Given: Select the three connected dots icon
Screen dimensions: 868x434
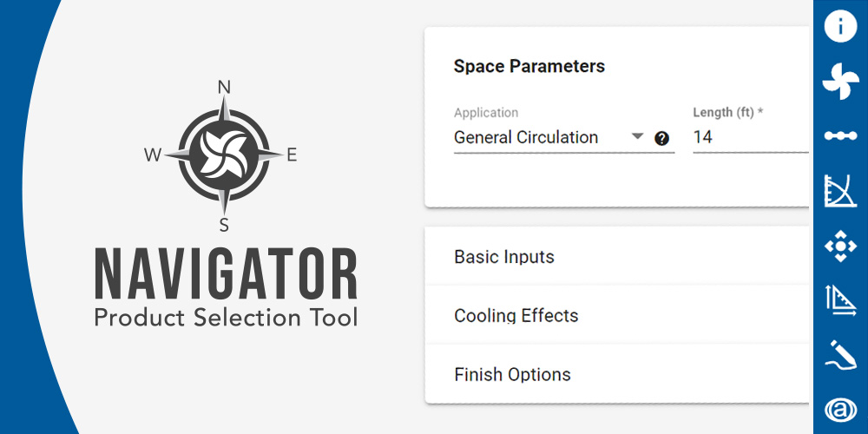Looking at the screenshot, I should (x=839, y=135).
